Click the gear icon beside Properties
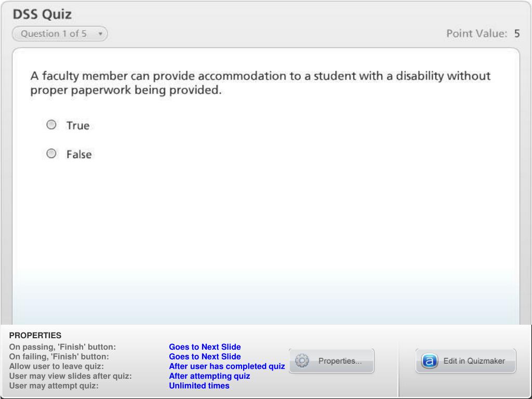This screenshot has height=399, width=532. coord(302,361)
